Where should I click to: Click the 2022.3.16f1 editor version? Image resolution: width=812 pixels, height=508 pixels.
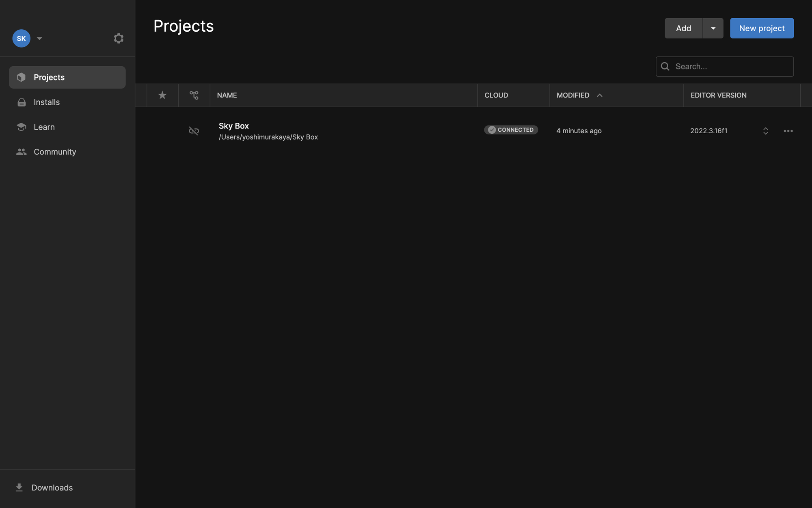[x=709, y=131]
